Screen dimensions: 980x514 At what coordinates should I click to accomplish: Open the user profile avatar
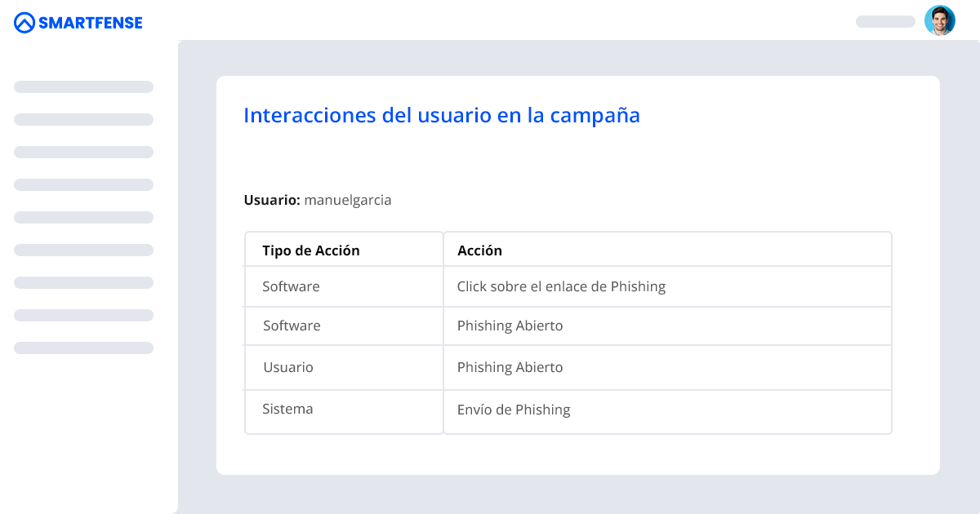click(x=940, y=20)
